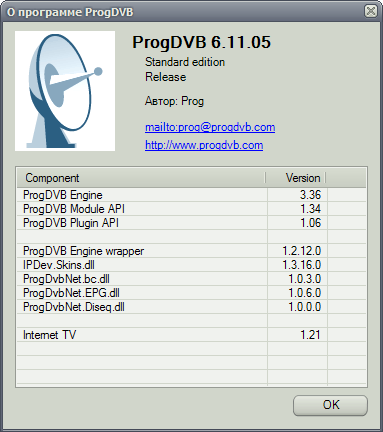Click the ProgDVB satellite dish logo

click(65, 91)
